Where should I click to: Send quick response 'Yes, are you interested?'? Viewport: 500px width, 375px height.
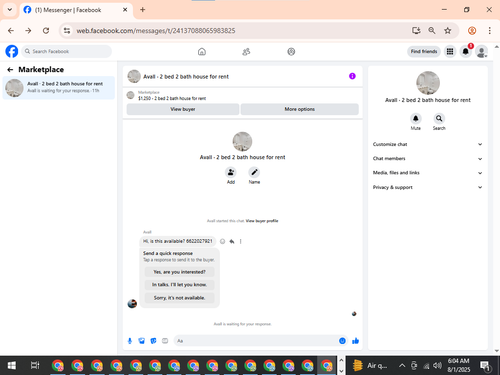coord(179,272)
